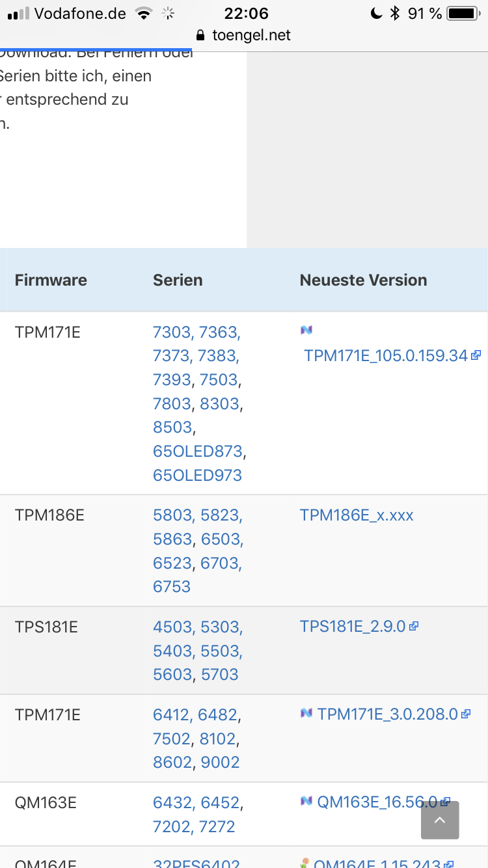Open series 4503 link
Viewport: 488px width, 868px height.
172,627
